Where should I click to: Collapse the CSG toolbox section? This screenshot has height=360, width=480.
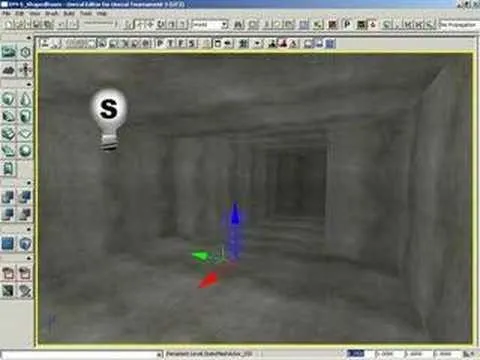coord(29,183)
